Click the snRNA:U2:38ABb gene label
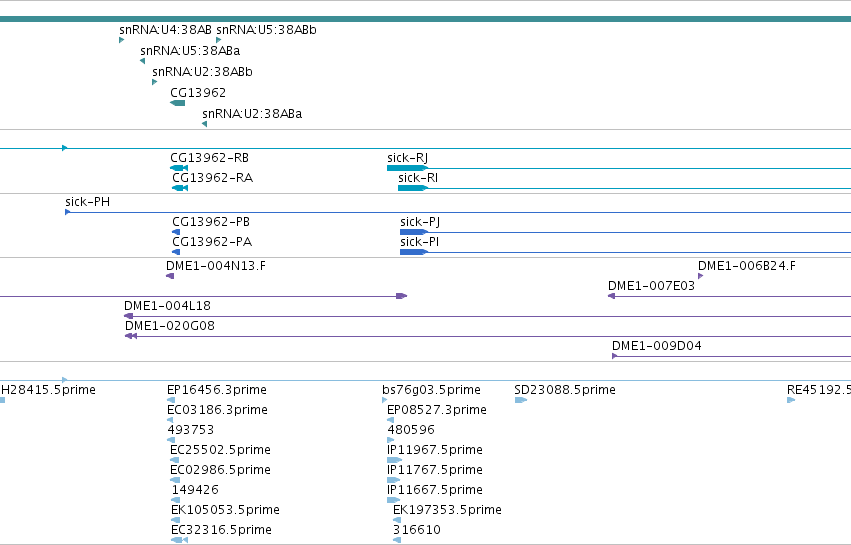The image size is (851, 545). [202, 72]
